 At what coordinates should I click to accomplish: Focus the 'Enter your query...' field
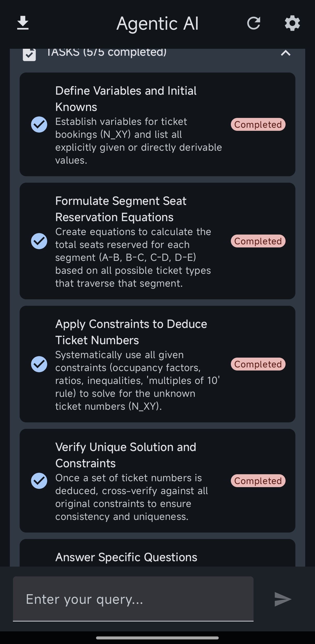pyautogui.click(x=133, y=599)
